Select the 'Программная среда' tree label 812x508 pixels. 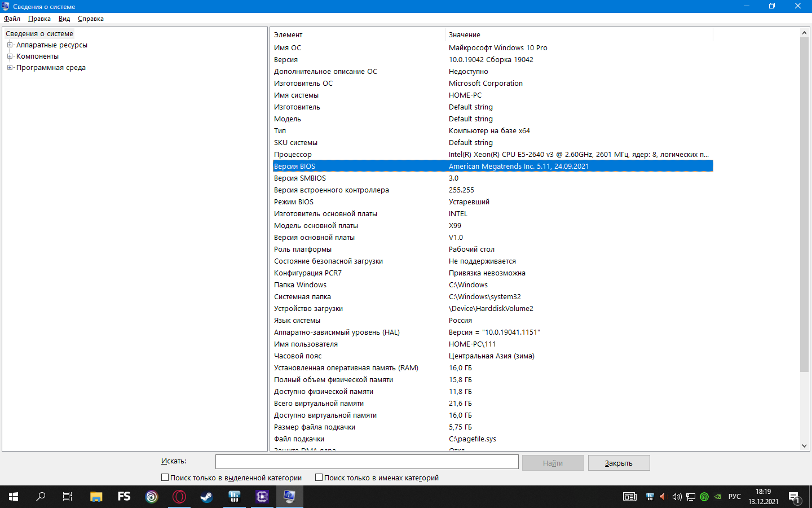(x=51, y=68)
